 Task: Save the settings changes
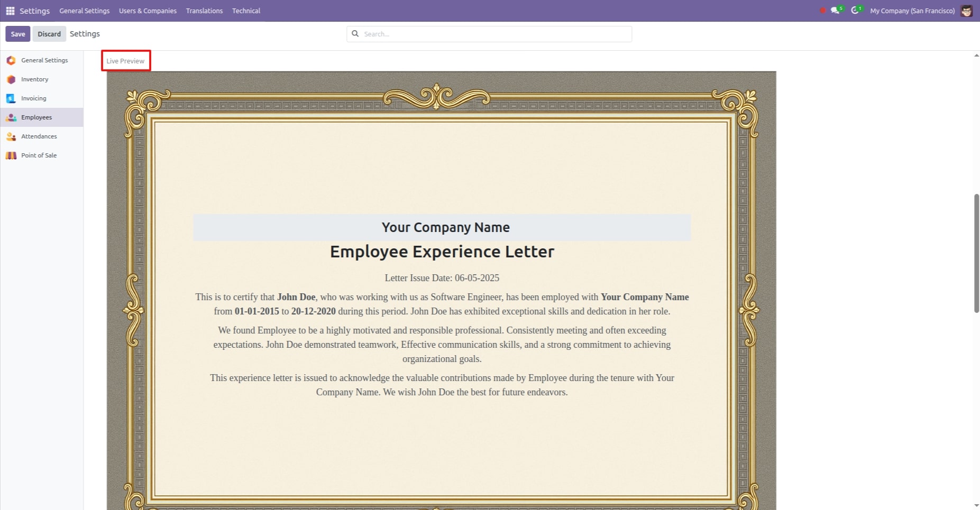pyautogui.click(x=17, y=33)
